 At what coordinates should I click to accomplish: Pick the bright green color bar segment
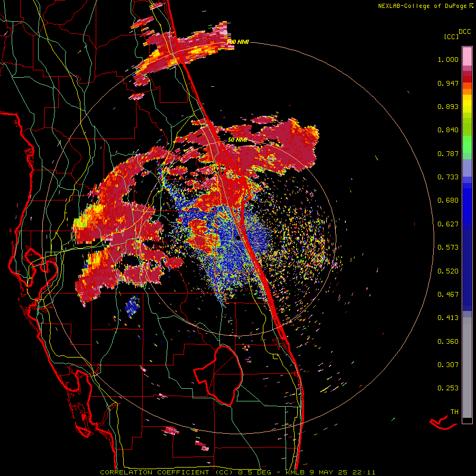[467, 145]
